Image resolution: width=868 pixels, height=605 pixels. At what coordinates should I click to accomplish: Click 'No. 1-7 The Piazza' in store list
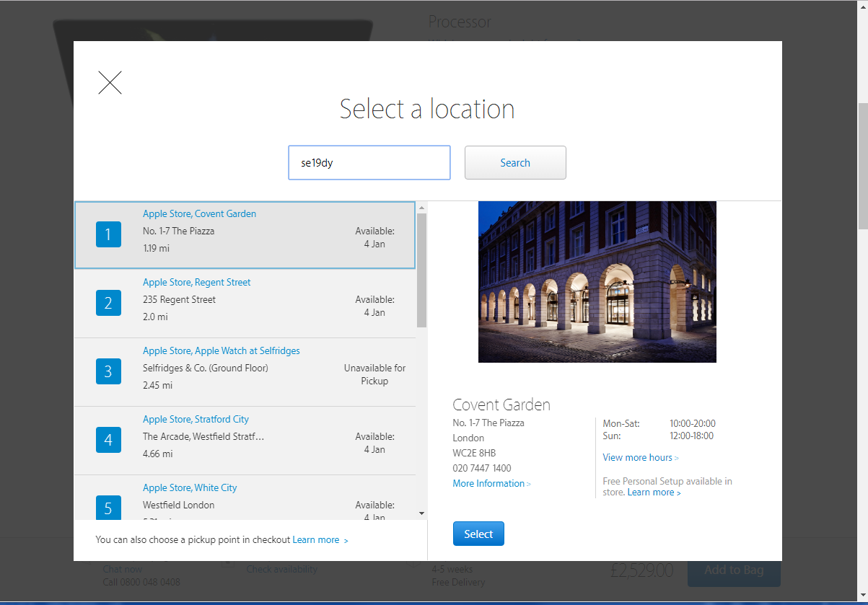[x=178, y=231]
